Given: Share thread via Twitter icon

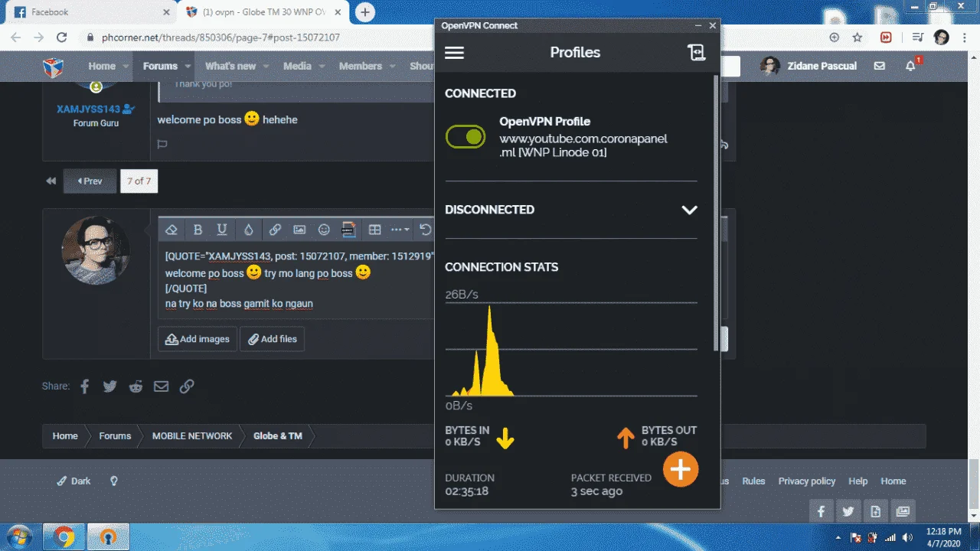Looking at the screenshot, I should pyautogui.click(x=110, y=386).
